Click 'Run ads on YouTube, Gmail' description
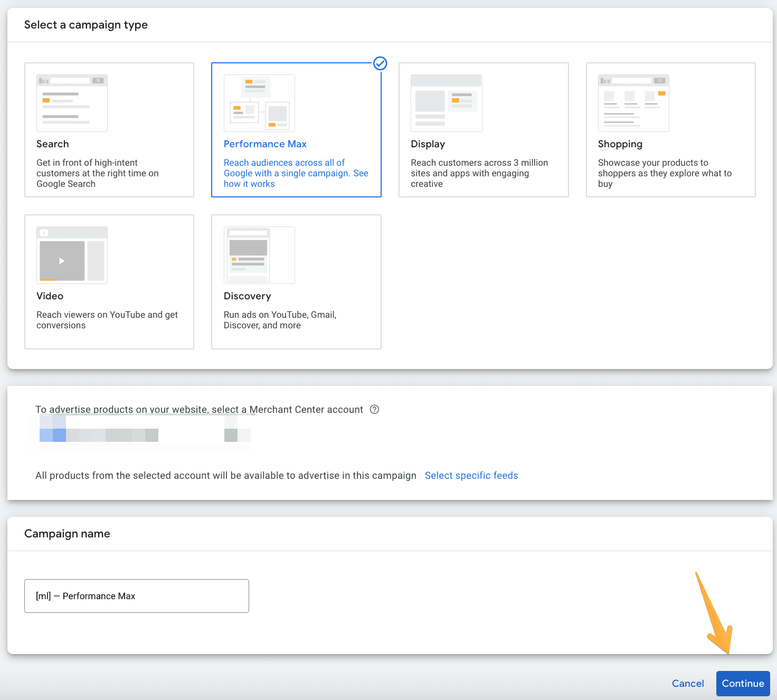777x700 pixels. click(x=280, y=320)
